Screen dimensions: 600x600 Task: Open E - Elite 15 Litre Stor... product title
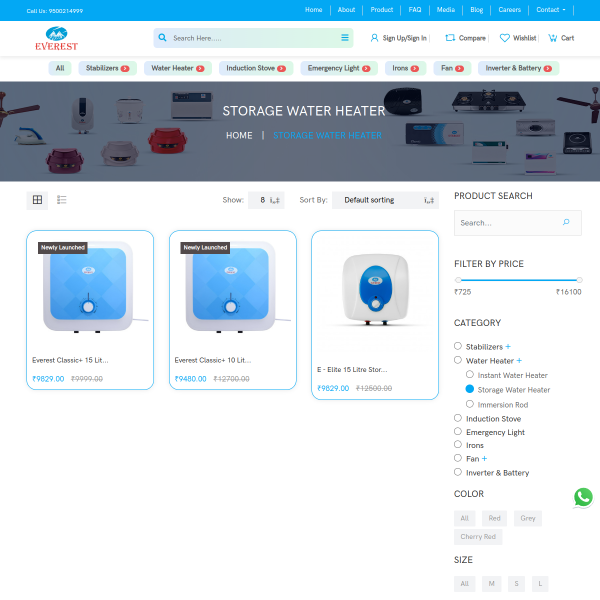tap(352, 370)
